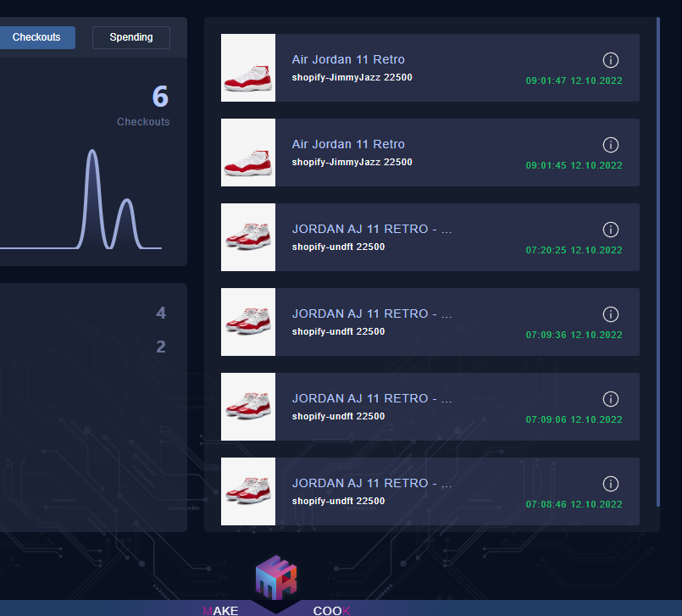Select JORDAN AJ 11 RETRO title at 07:09:06

[x=372, y=398]
